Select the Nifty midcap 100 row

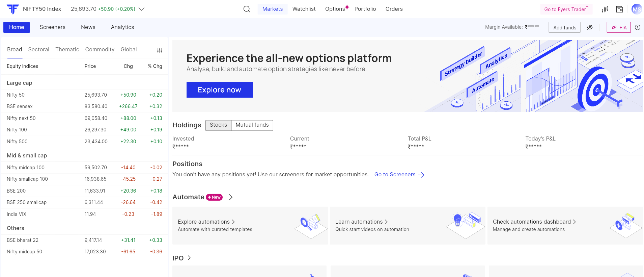(84, 168)
